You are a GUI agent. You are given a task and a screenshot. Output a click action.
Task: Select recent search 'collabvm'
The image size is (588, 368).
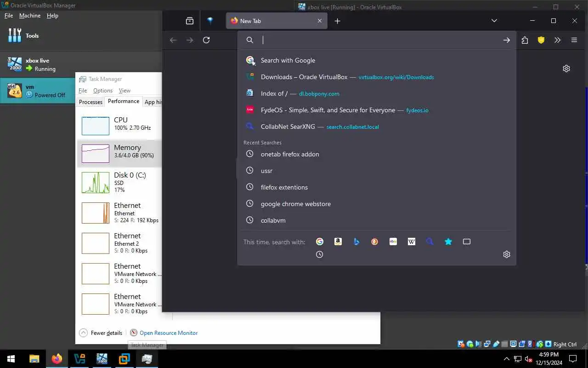pos(377,220)
